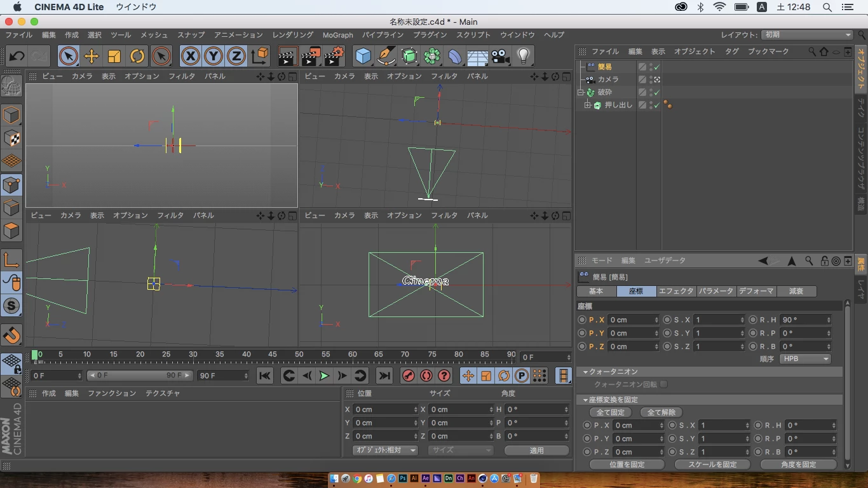Click the スケールを固定 button
The height and width of the screenshot is (488, 868).
click(x=713, y=464)
